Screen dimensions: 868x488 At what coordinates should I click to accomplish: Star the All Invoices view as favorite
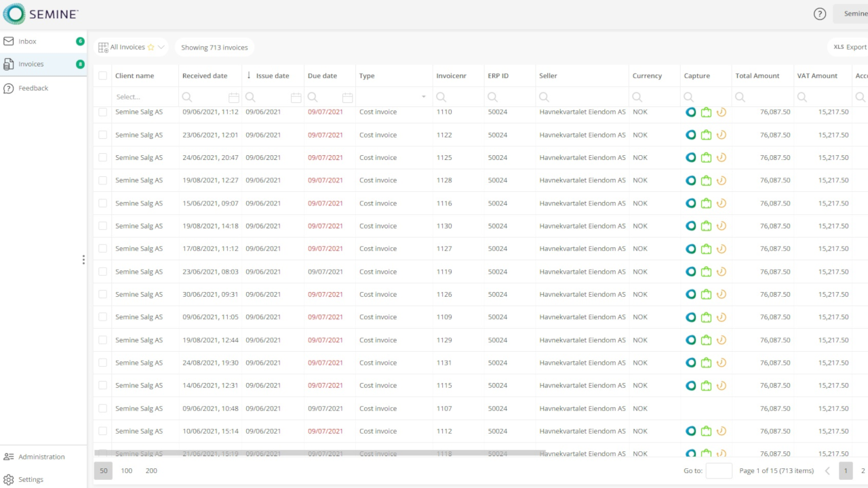[x=151, y=47]
